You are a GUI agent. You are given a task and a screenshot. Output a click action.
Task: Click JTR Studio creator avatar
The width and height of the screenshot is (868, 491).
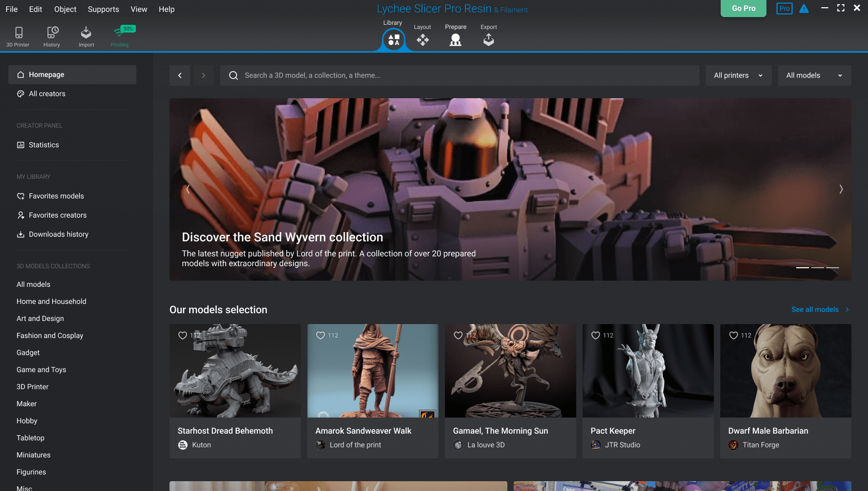[x=596, y=445]
